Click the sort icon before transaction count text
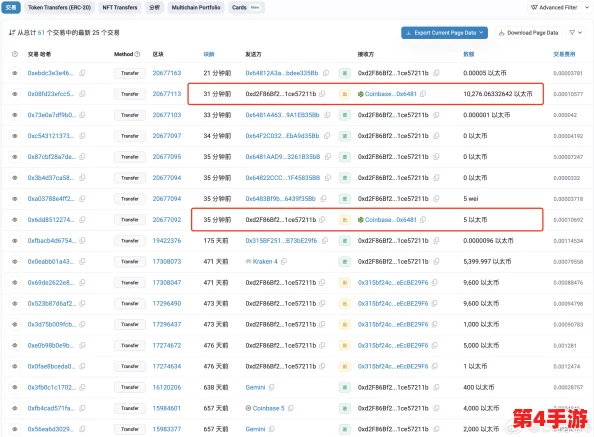The width and height of the screenshot is (594, 437). coord(12,33)
